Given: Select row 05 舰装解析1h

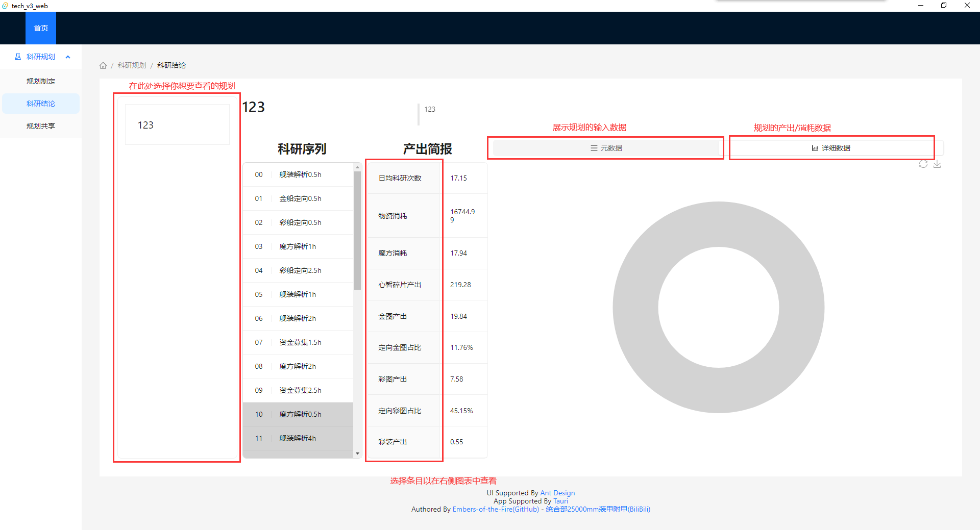Looking at the screenshot, I should 298,294.
